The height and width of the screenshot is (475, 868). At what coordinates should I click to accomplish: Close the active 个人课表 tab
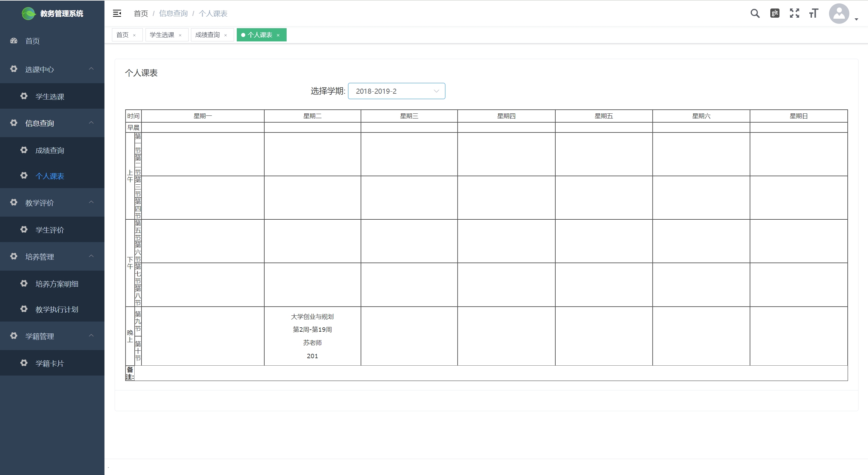pyautogui.click(x=278, y=35)
